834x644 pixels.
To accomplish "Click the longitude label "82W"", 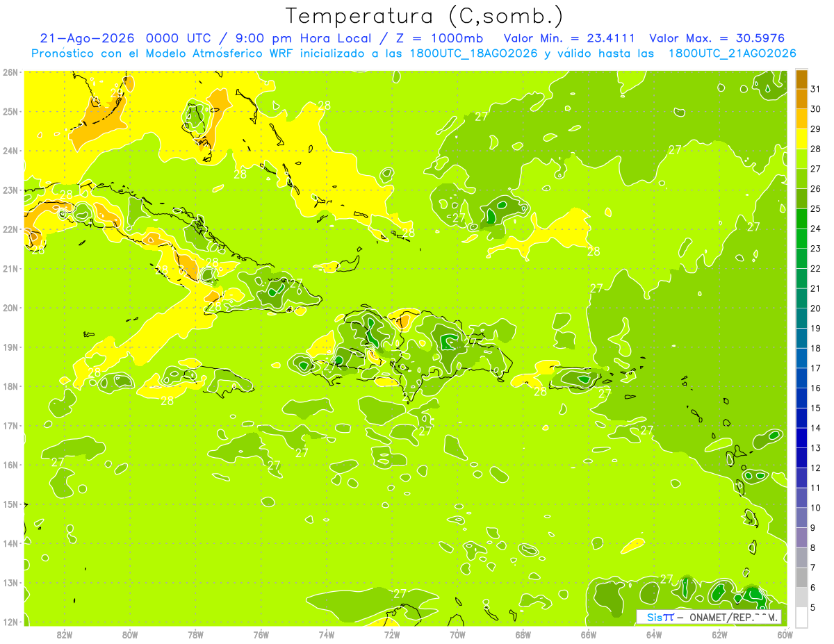I will point(65,634).
